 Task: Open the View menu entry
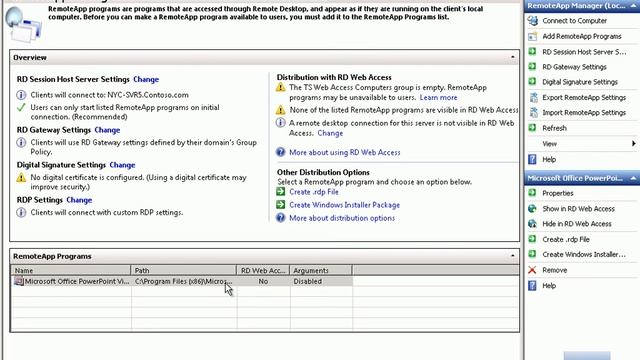(x=549, y=143)
